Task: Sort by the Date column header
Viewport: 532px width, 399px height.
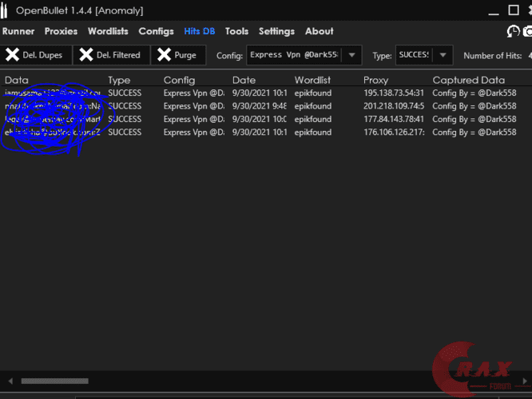Action: [244, 80]
